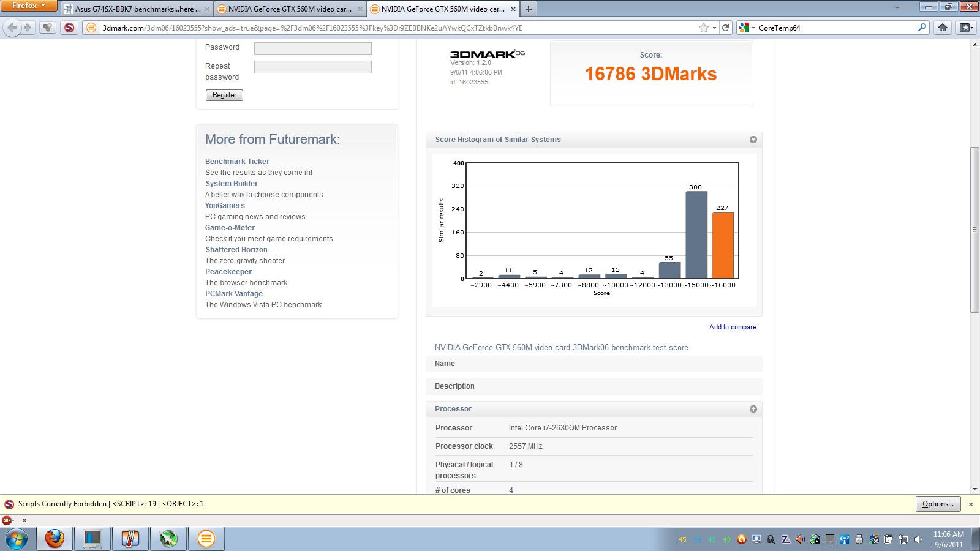Image resolution: width=980 pixels, height=551 pixels.
Task: Click the green globe taskbar icon
Action: click(x=168, y=539)
